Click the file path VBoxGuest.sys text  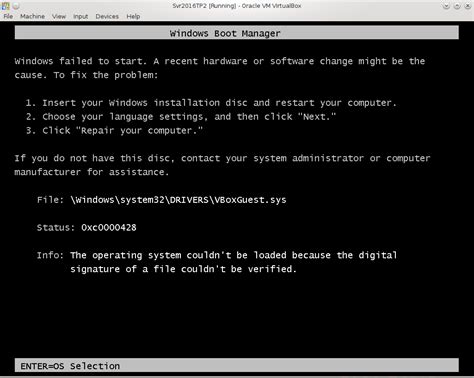point(178,200)
